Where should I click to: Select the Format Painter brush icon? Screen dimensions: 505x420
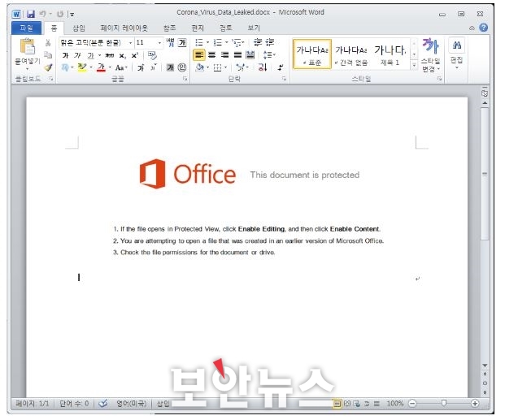[48, 67]
